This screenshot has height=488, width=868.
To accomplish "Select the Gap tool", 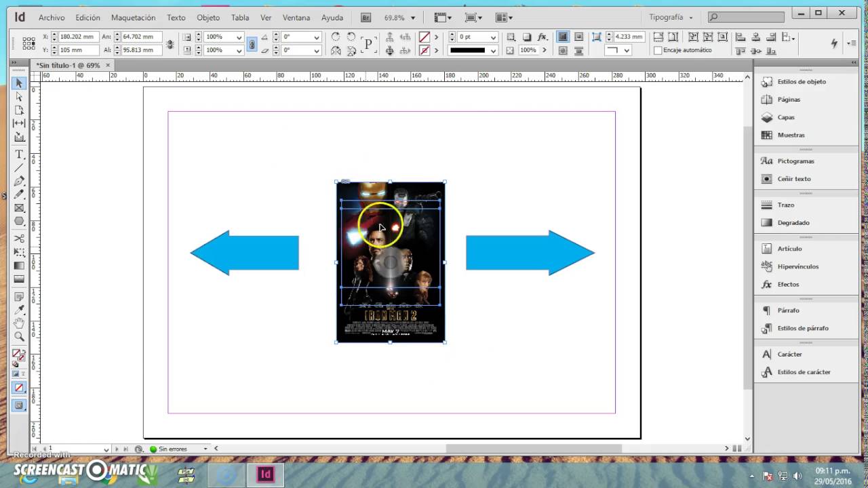I will click(x=19, y=123).
